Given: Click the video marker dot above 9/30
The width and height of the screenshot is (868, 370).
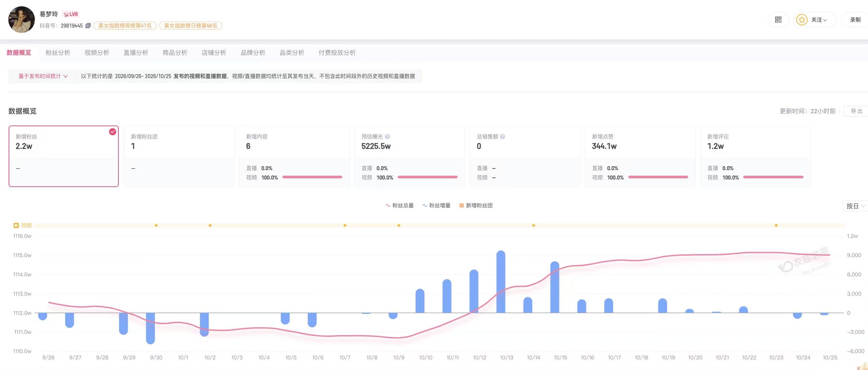Looking at the screenshot, I should [156, 225].
